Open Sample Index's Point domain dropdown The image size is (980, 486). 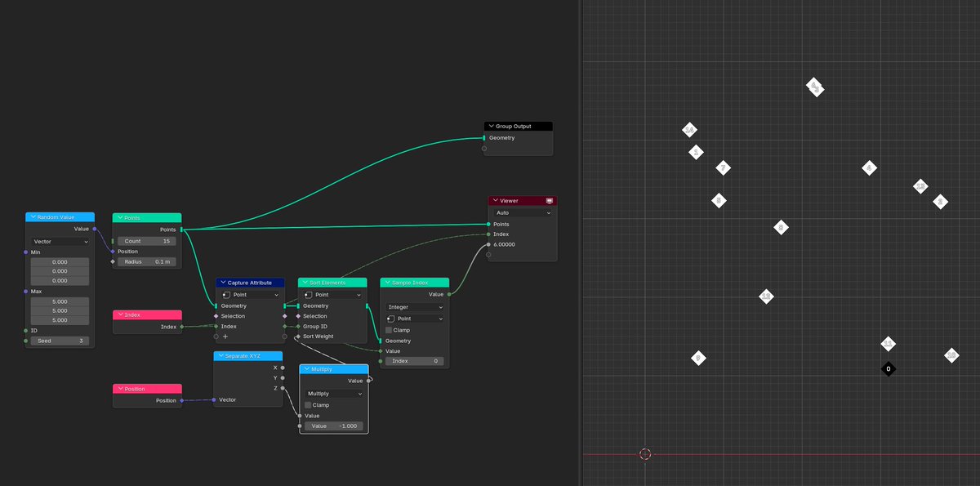pyautogui.click(x=415, y=319)
